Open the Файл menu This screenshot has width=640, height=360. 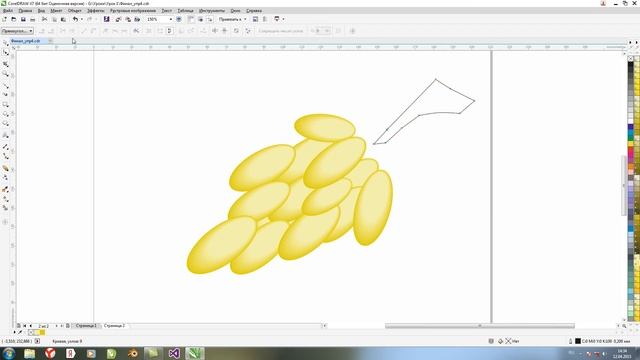pyautogui.click(x=8, y=11)
